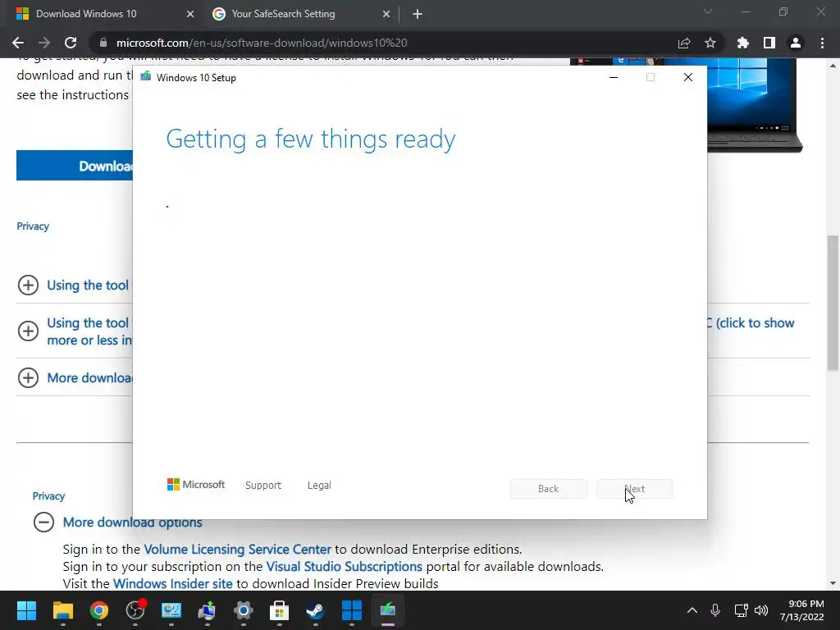Image resolution: width=840 pixels, height=630 pixels.
Task: Open network status tray icon
Action: pos(741,610)
